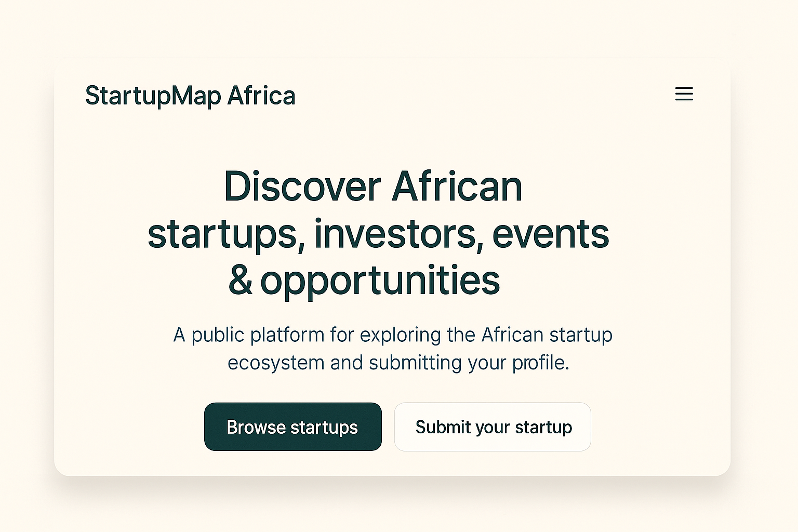Click the StartupMap Africa brand name text
This screenshot has width=798, height=532.
[x=190, y=96]
